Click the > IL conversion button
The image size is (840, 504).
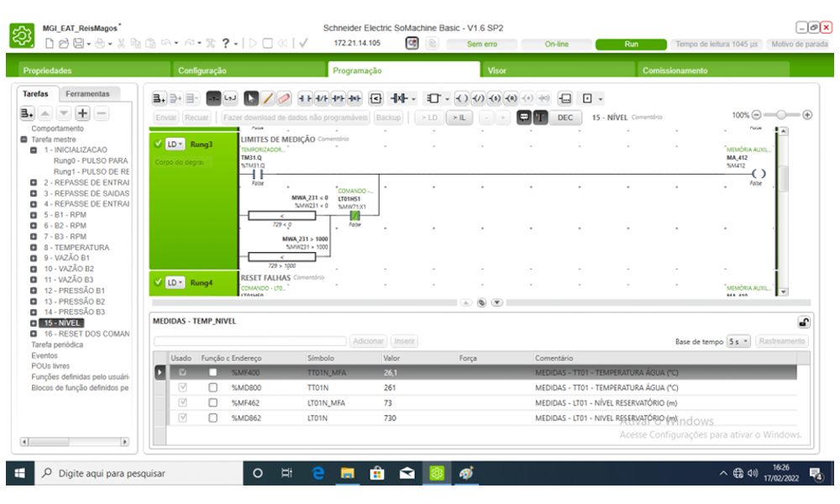coord(459,118)
